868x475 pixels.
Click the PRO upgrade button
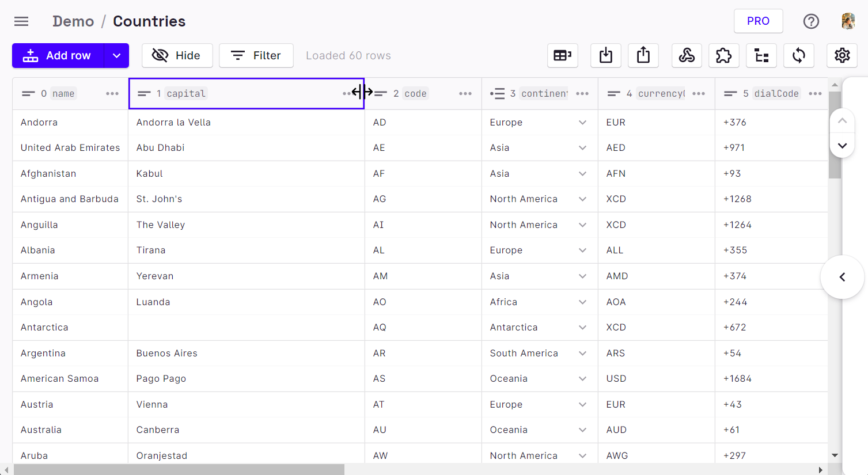(758, 21)
